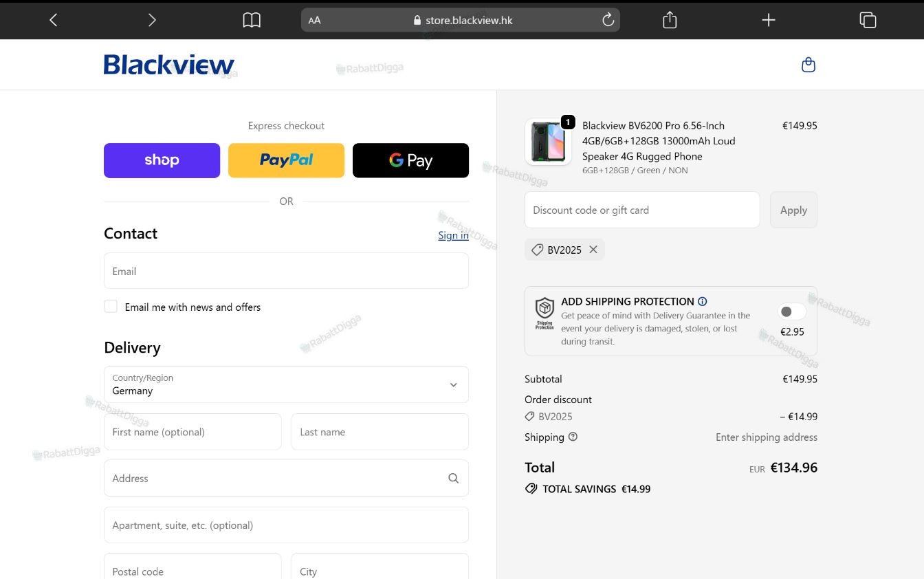Click the Express checkout heading
The height and width of the screenshot is (579, 924).
point(286,126)
